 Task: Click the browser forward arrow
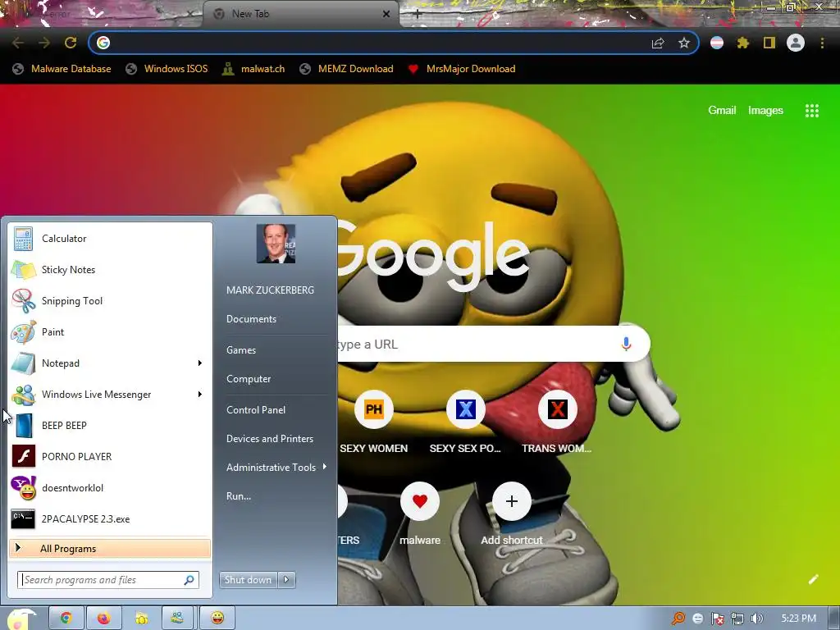click(44, 43)
